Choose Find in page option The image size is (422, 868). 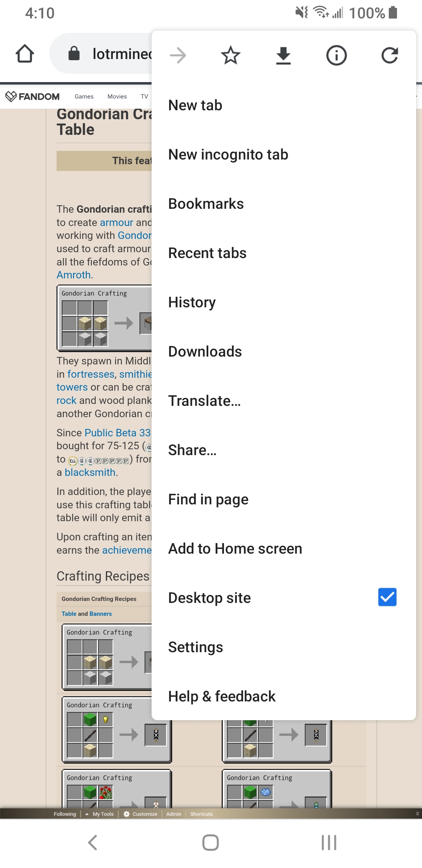click(208, 499)
